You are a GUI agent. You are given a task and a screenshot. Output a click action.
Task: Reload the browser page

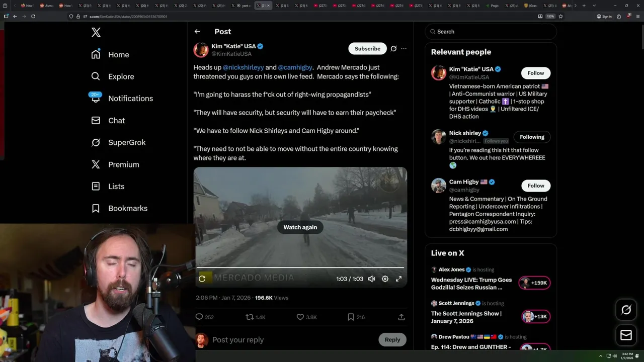33,16
